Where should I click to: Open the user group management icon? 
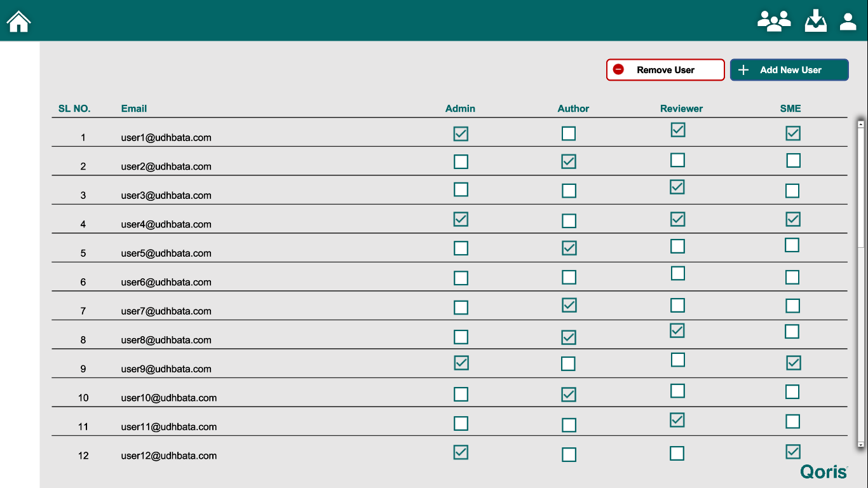pyautogui.click(x=774, y=21)
